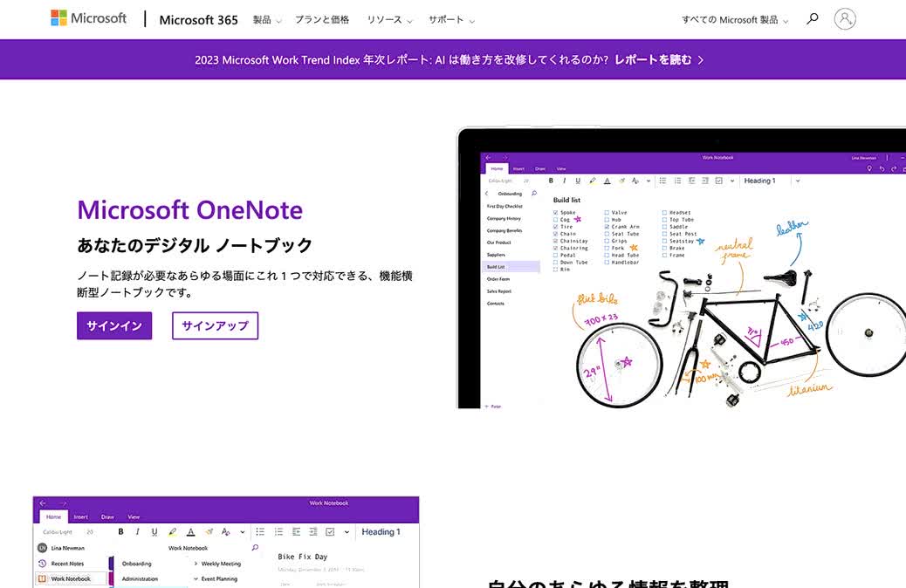The width and height of the screenshot is (906, 588).
Task: Toggle the Spoke checkbox in Build list
Action: (556, 213)
